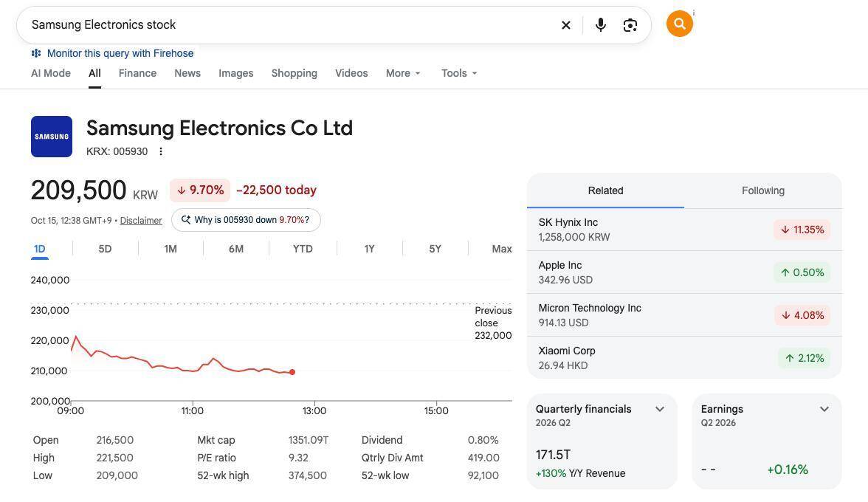
Task: Click the Xiaomi Corp 2.12% up badge
Action: click(x=805, y=358)
